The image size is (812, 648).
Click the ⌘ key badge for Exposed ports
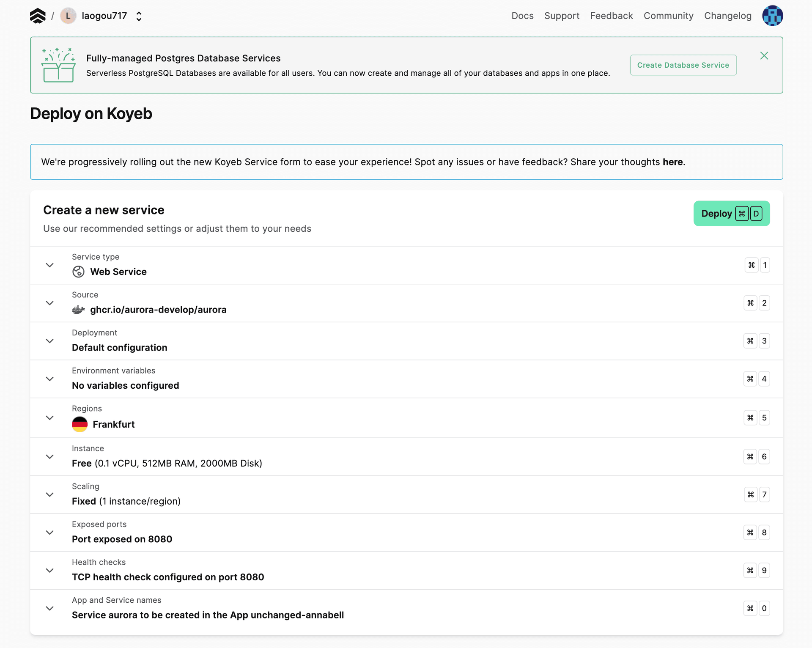tap(750, 533)
